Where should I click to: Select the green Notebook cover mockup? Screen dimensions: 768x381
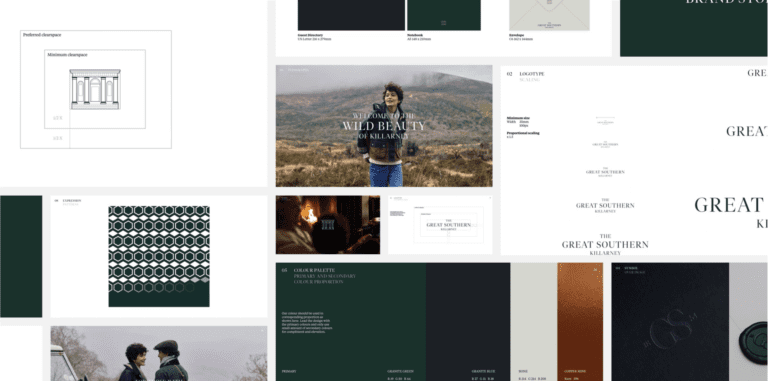tap(444, 15)
